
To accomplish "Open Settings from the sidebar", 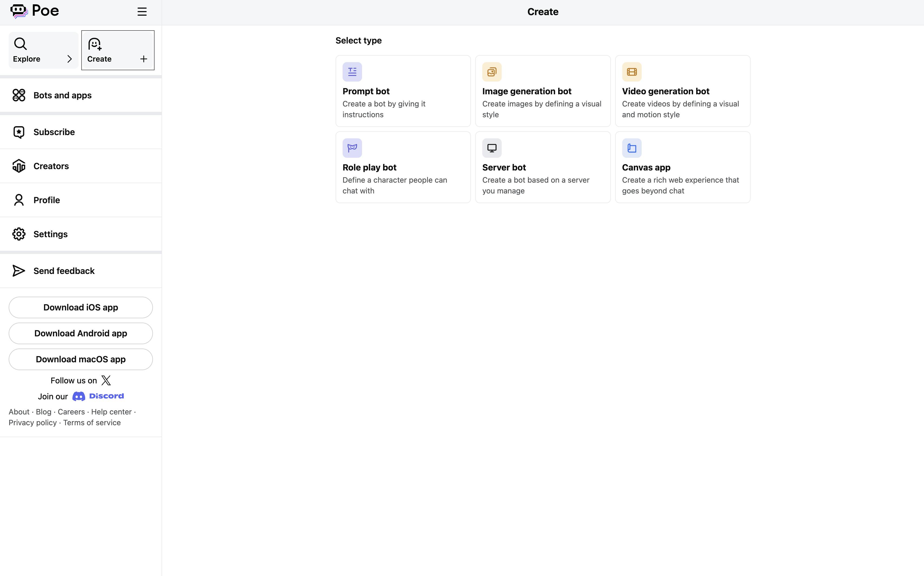I will pos(50,234).
